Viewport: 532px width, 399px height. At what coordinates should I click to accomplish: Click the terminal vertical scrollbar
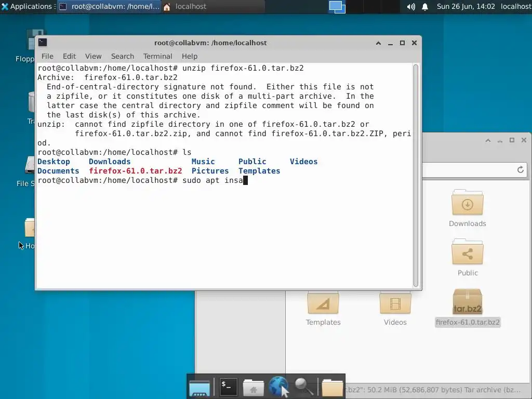416,176
